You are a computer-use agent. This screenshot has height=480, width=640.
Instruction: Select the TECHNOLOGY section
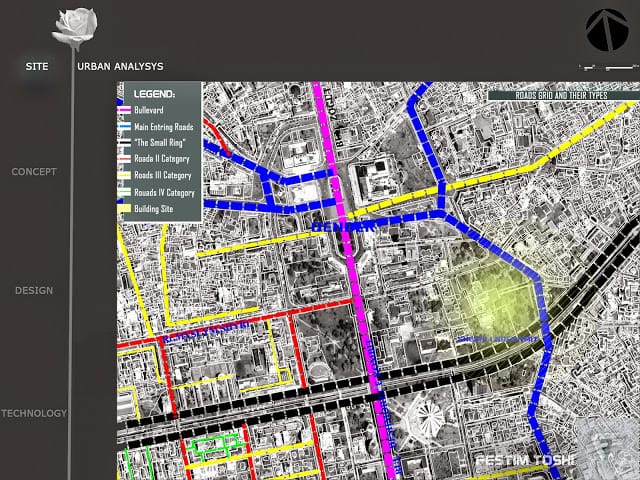(x=34, y=413)
